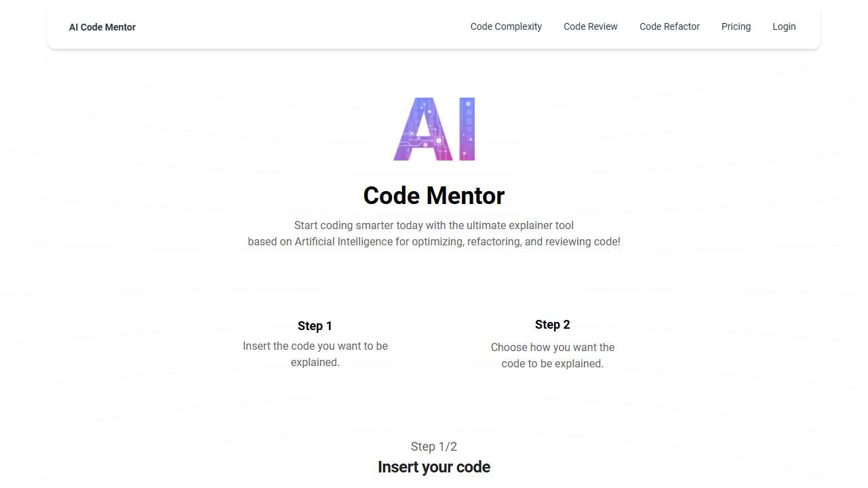Click the Login link
The width and height of the screenshot is (868, 488).
(x=784, y=26)
